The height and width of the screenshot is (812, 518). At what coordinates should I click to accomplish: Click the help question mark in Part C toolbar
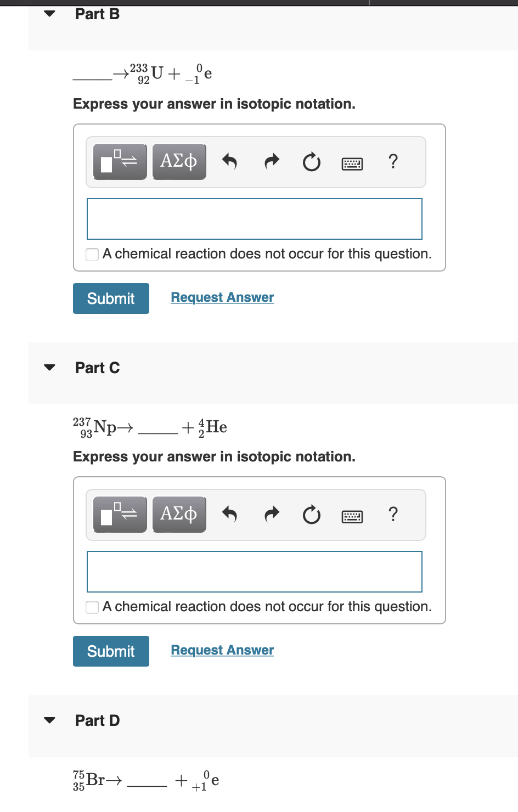tap(393, 515)
